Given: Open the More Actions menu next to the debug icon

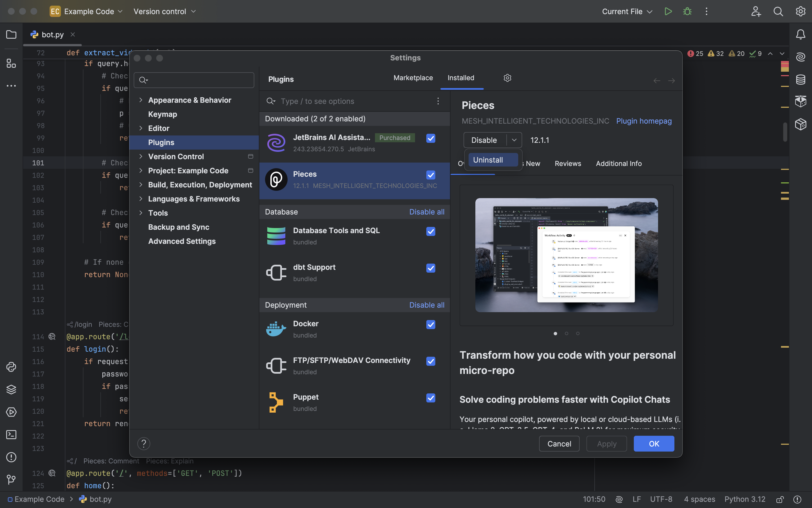Looking at the screenshot, I should click(x=706, y=11).
